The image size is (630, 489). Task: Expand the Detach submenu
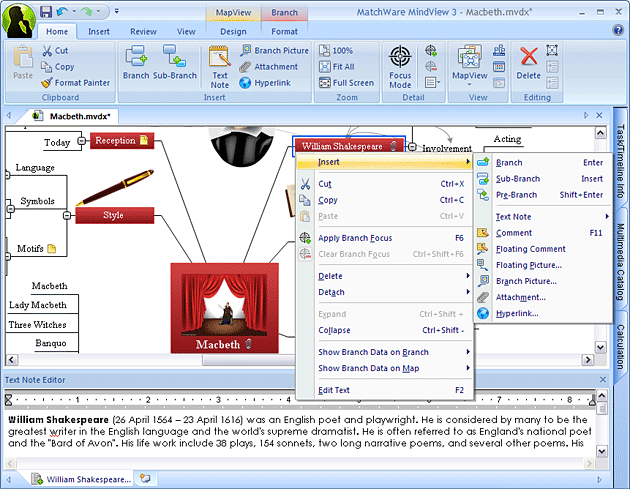[385, 292]
